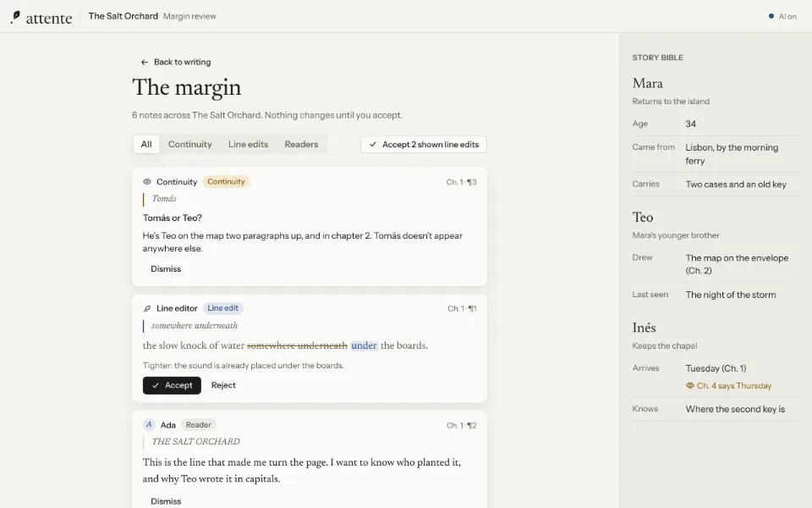Click the quoted Tomás excerpt
812x508 pixels.
click(x=164, y=198)
